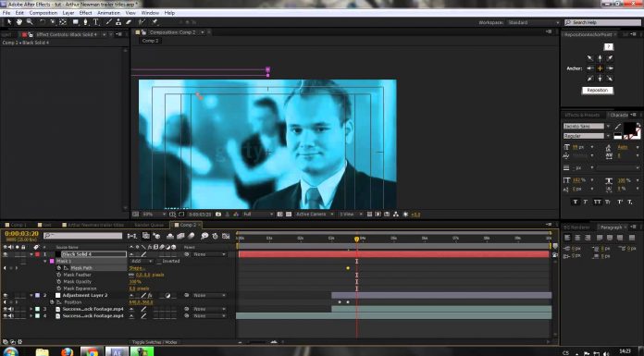This screenshot has height=356, width=644.
Task: Click the eyedropper in Character panel
Action: (x=617, y=127)
